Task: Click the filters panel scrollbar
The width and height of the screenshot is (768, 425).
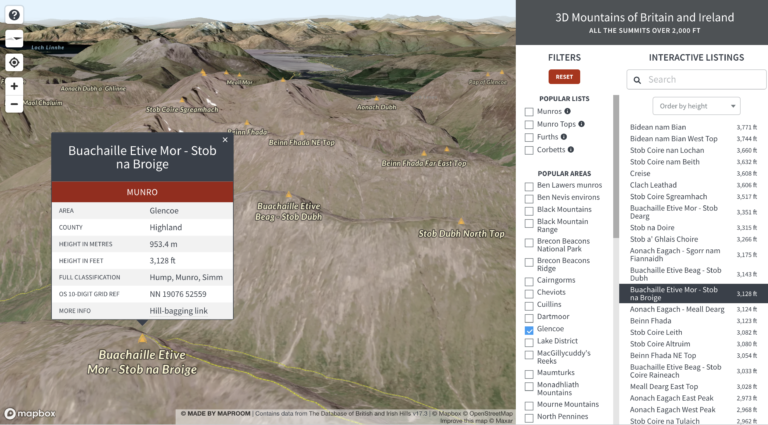Action: (616, 166)
